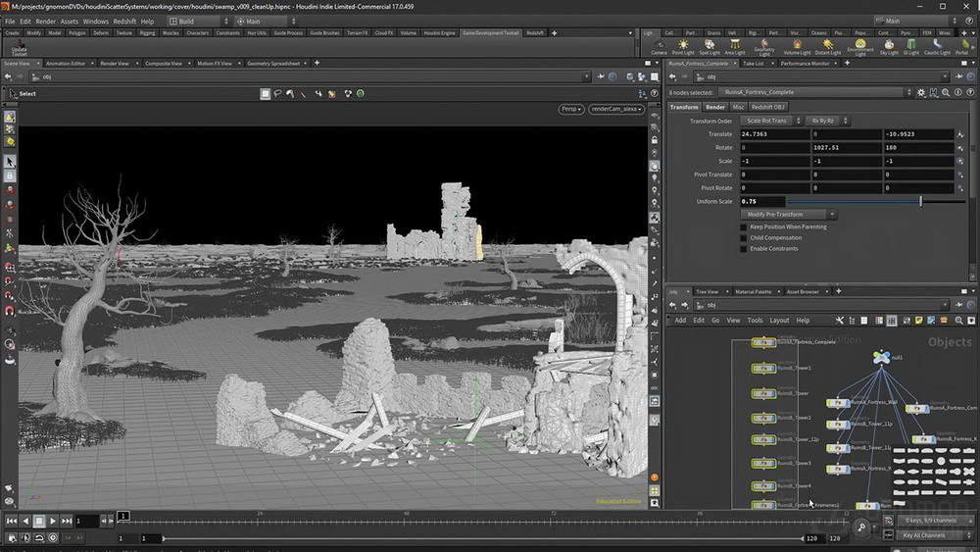The width and height of the screenshot is (980, 552).
Task: Open Key All Channels dropdown
Action: 936,535
